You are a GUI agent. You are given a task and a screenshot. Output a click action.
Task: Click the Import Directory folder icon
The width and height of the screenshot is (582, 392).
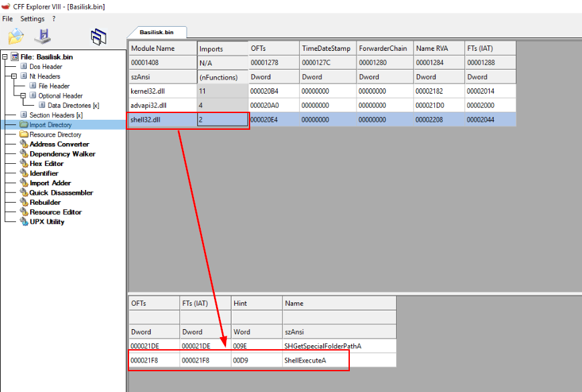24,124
